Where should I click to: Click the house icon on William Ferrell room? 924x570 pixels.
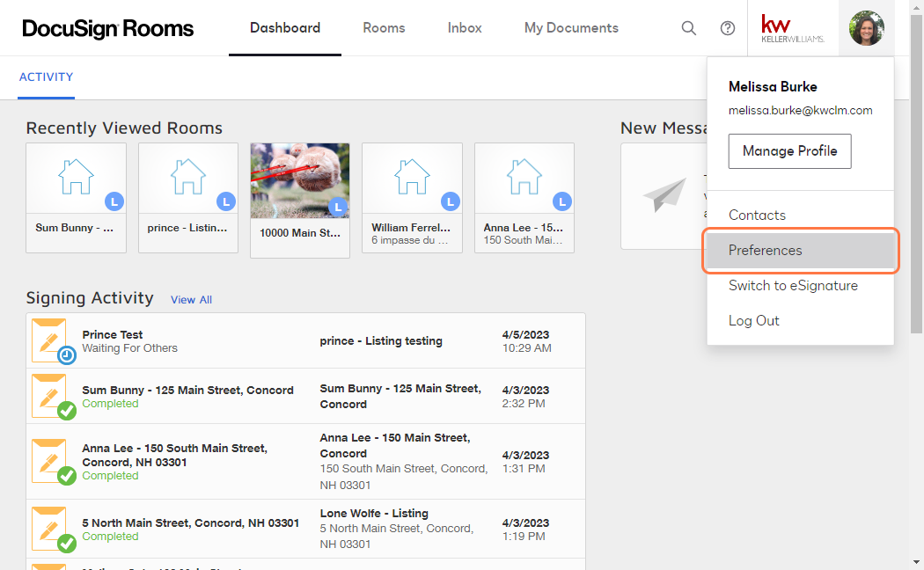click(412, 177)
